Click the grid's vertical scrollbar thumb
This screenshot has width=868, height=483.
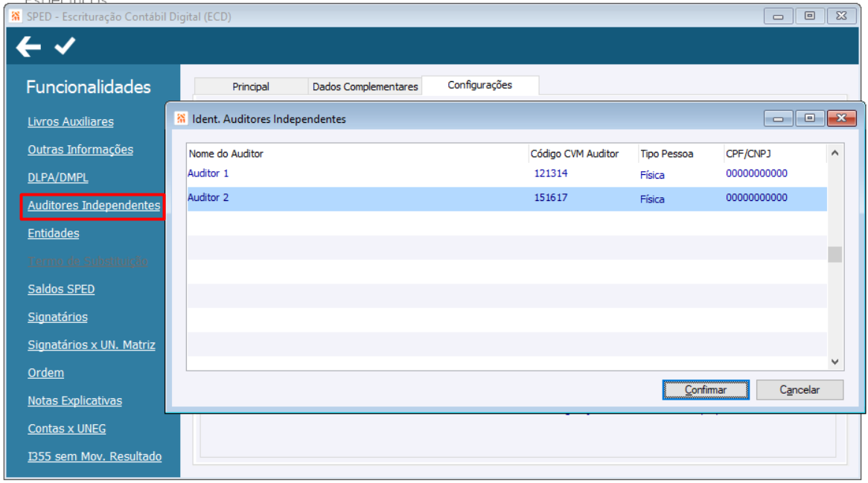835,255
